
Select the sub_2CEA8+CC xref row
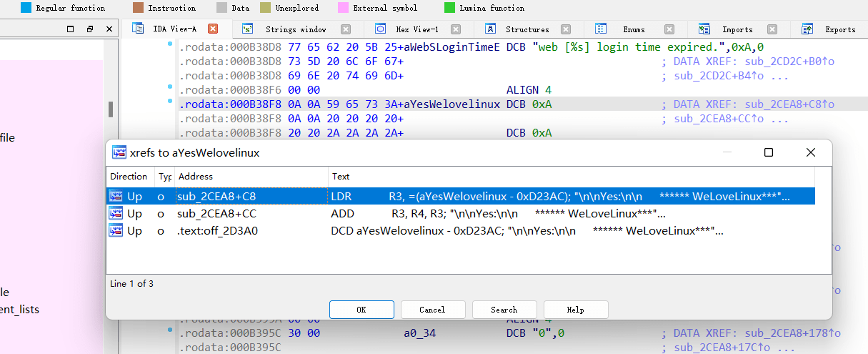point(461,213)
